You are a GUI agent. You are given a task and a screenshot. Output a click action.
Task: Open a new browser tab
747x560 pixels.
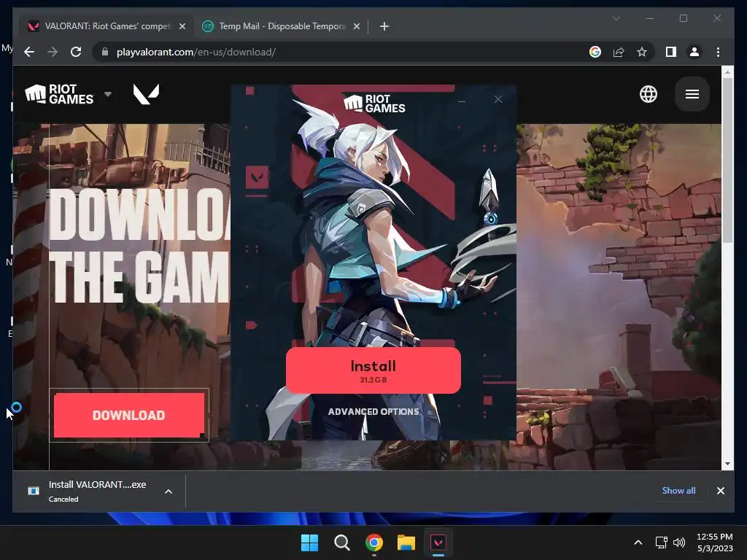click(x=384, y=26)
